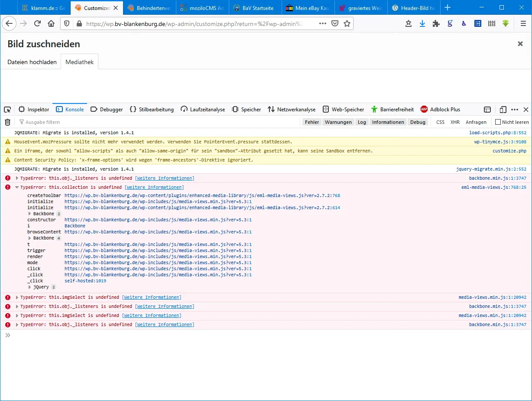
Task: Click the devtools iframe selection icon
Action: pos(487,110)
